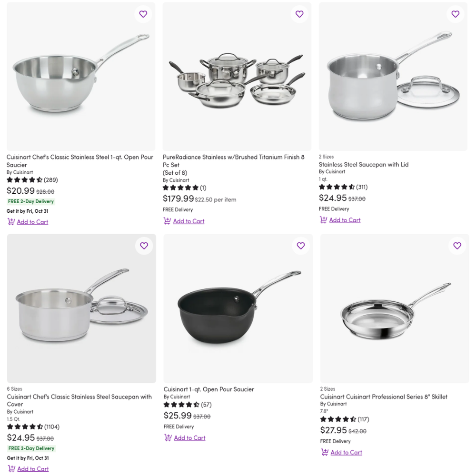
Task: Heart the Chef's Classic Saucepan with Cover
Action: tap(144, 246)
